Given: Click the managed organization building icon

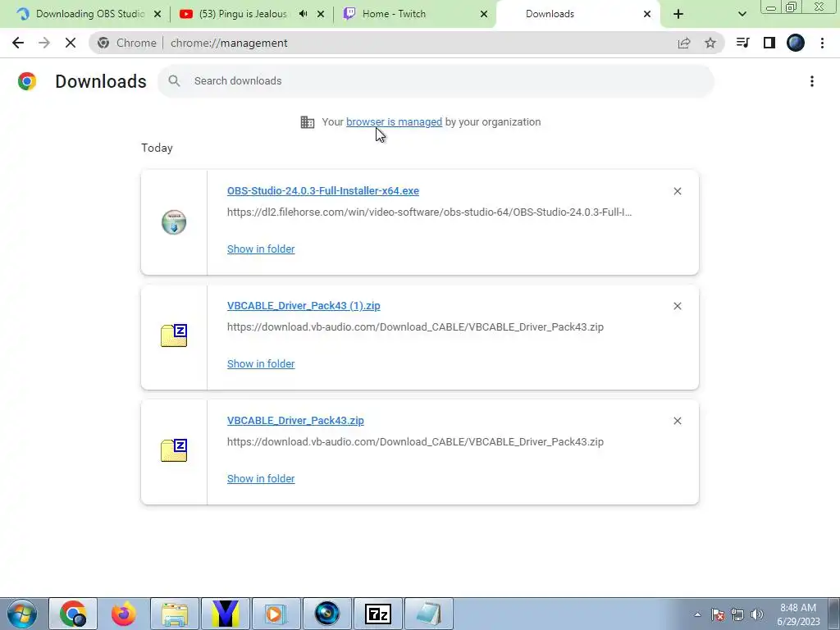Looking at the screenshot, I should tap(308, 122).
